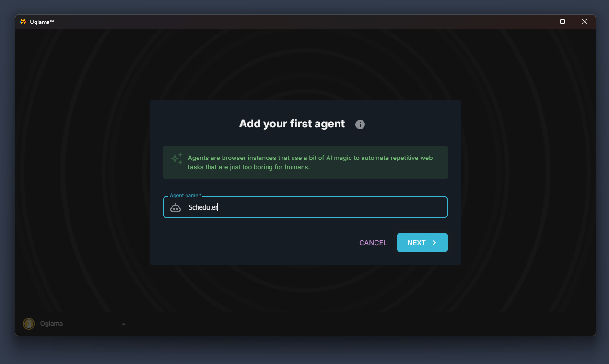Open the account switcher via the upward chevron
Screen dimensions: 609x364
pyautogui.click(x=123, y=323)
